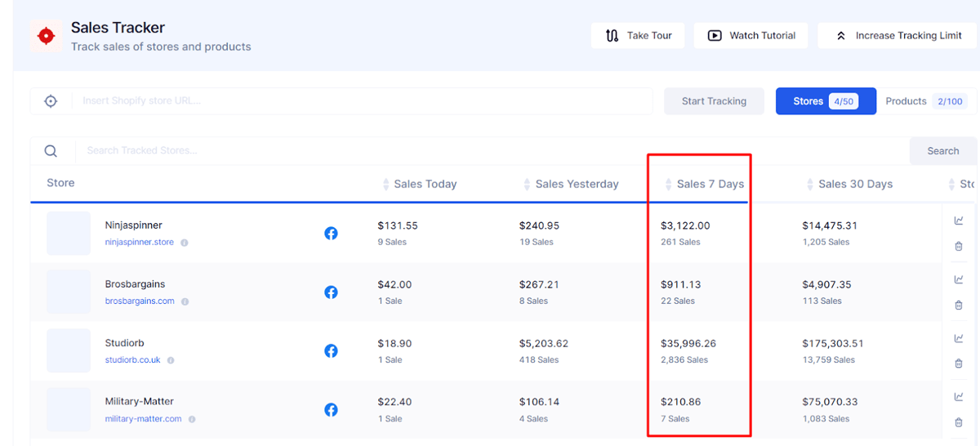Switch to the Products tab
The image size is (980, 446).
pos(926,101)
